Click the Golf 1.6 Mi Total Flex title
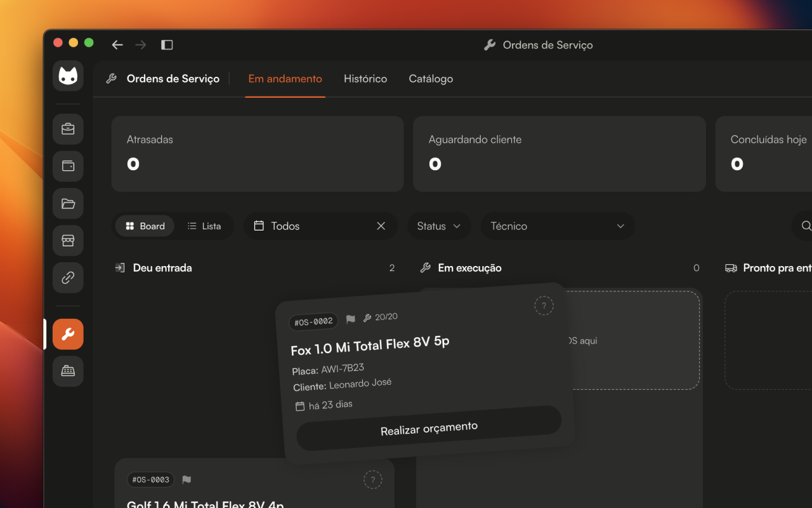812x508 pixels. point(206,504)
